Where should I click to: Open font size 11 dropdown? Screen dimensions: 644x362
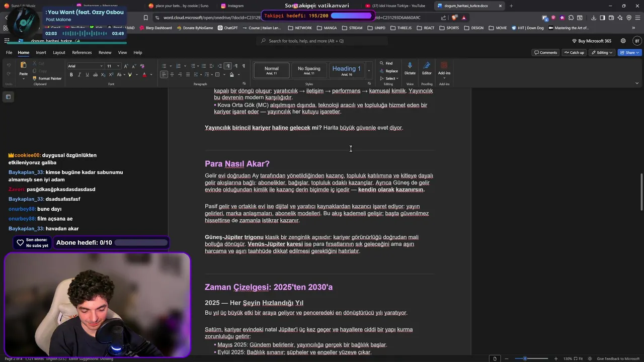118,66
